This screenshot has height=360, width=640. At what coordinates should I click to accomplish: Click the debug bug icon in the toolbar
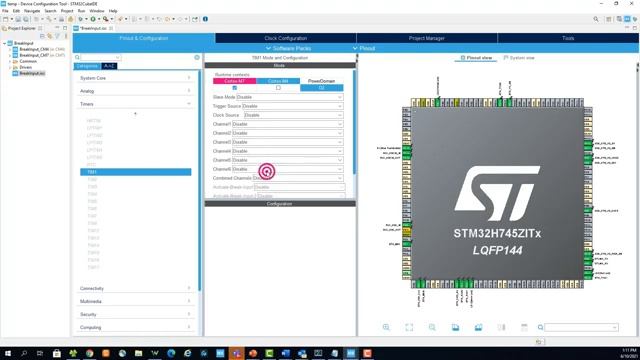coord(80,19)
